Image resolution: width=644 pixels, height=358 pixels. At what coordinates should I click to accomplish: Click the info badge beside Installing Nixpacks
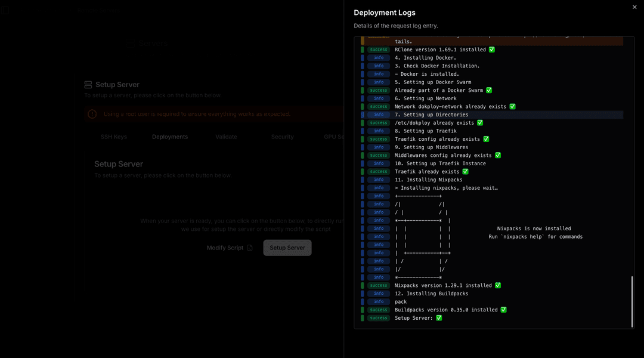[377, 180]
